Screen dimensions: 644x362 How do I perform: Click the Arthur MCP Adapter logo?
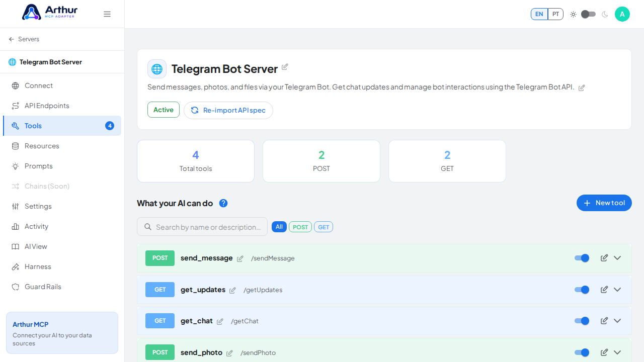pos(50,12)
